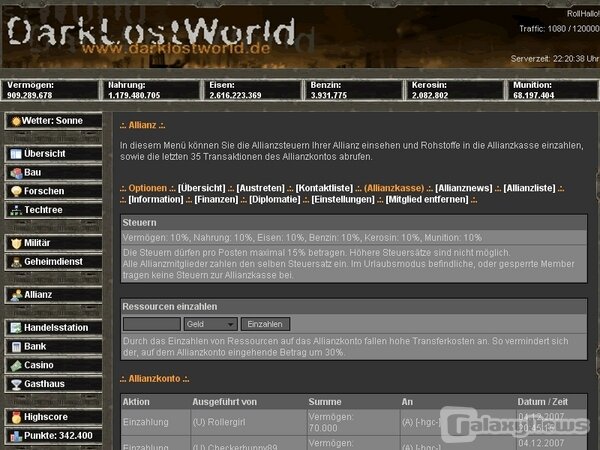
Task: Open the Geheimdienst section
Action: point(54,262)
